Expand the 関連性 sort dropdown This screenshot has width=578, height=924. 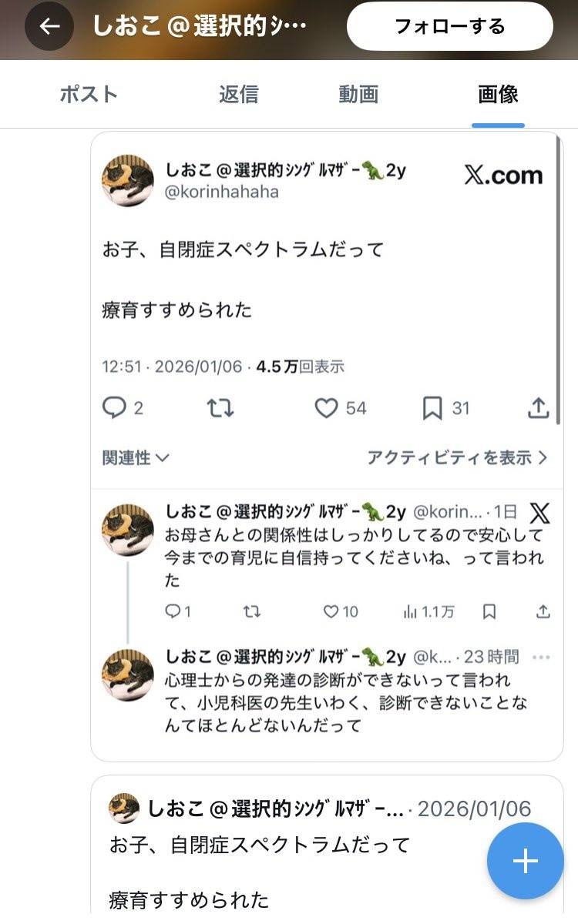136,457
